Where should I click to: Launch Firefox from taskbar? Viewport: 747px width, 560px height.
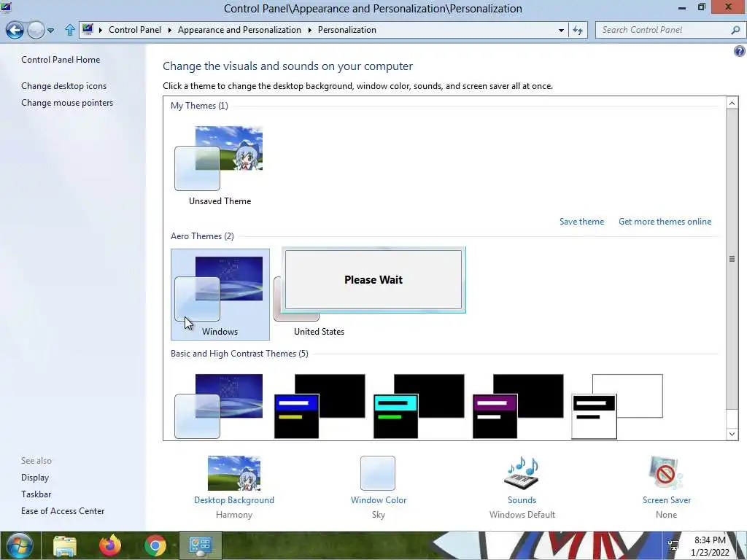pyautogui.click(x=110, y=545)
